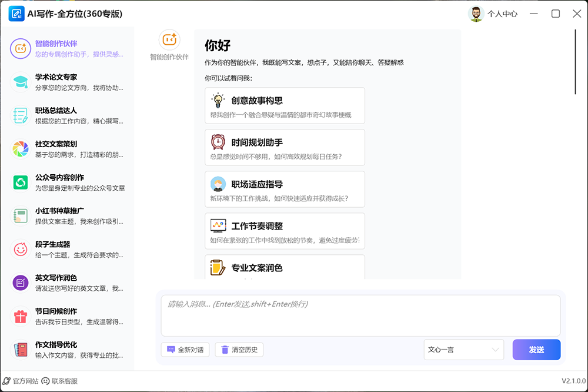
Task: Start a 全新对话
Action: pyautogui.click(x=185, y=350)
